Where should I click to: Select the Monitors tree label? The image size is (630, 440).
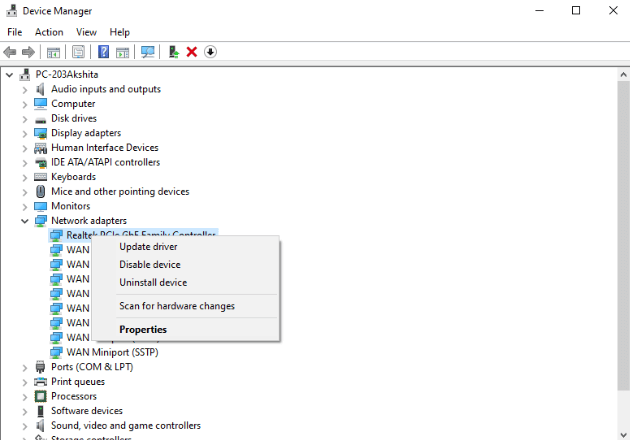click(71, 206)
